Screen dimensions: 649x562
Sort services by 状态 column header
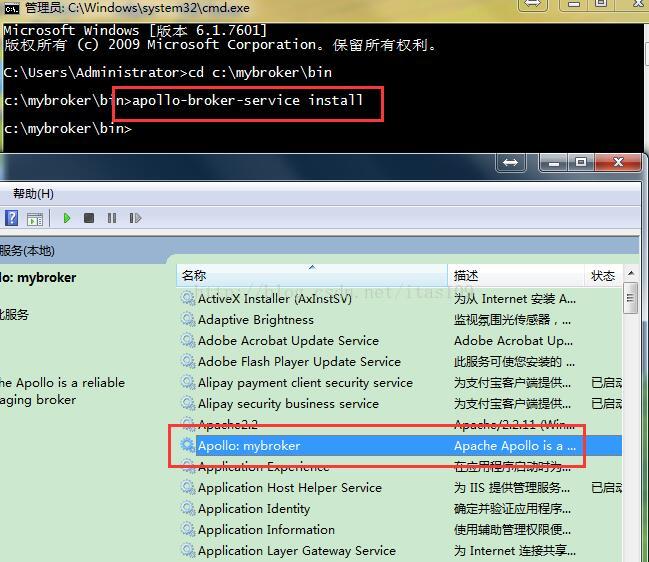603,275
